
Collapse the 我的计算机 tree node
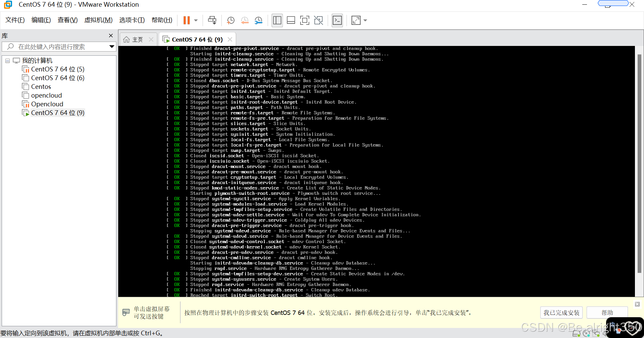(7, 60)
